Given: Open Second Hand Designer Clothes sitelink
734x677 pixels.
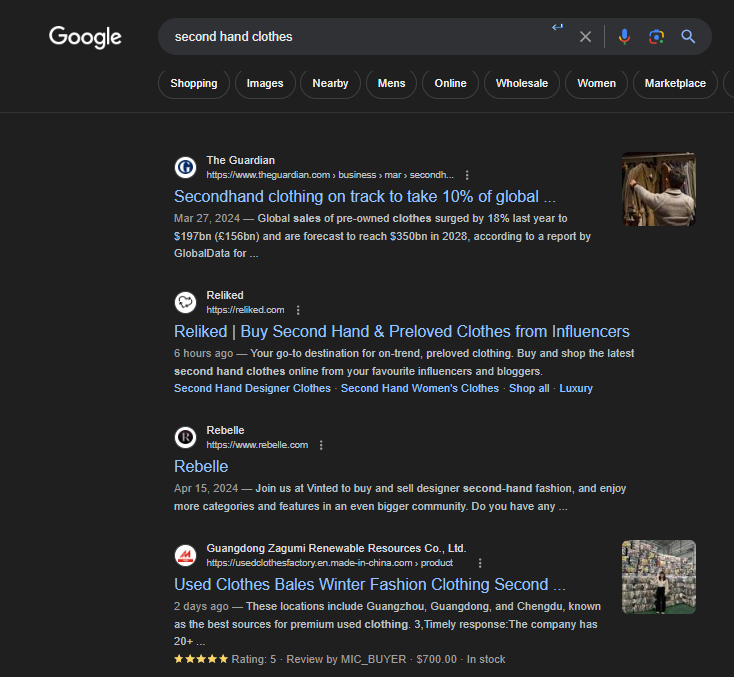Looking at the screenshot, I should (252, 388).
